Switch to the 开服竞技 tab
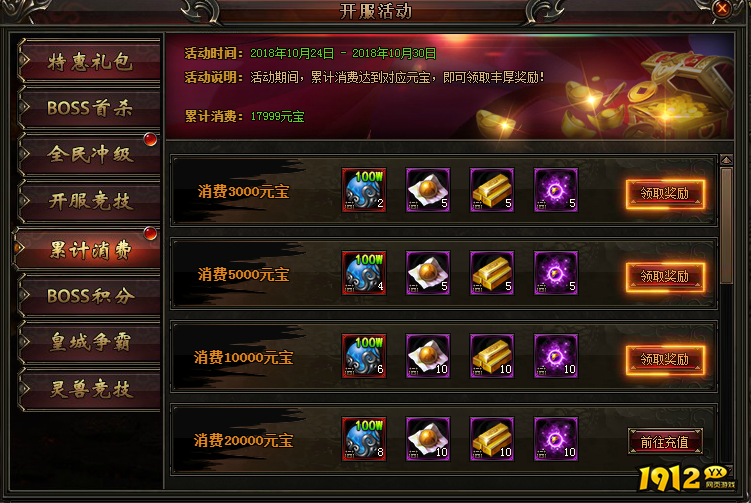 (x=89, y=201)
